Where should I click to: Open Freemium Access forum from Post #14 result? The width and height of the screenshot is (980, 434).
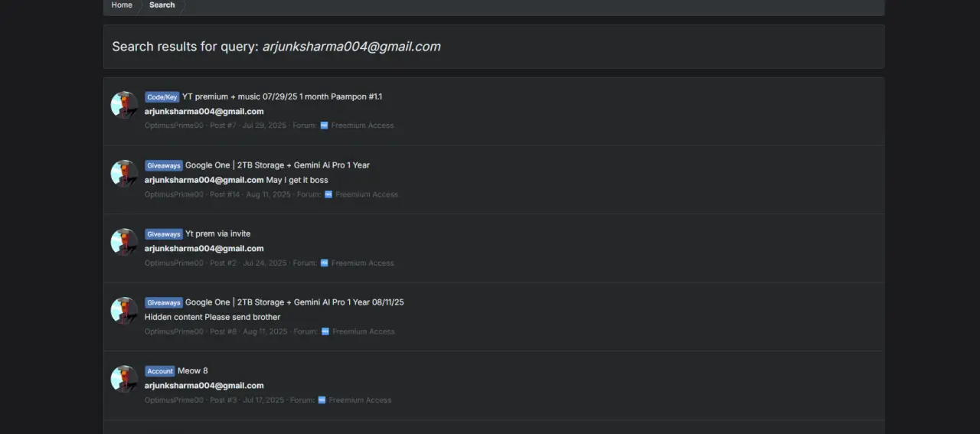tap(367, 194)
